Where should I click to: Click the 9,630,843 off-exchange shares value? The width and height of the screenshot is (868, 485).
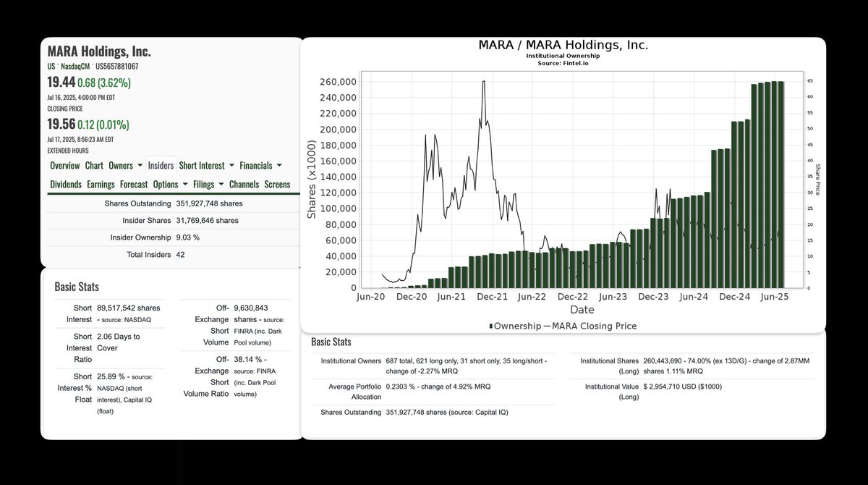click(252, 308)
